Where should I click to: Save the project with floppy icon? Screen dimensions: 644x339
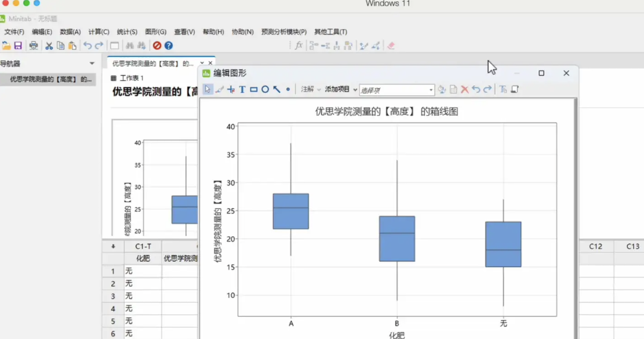point(18,46)
